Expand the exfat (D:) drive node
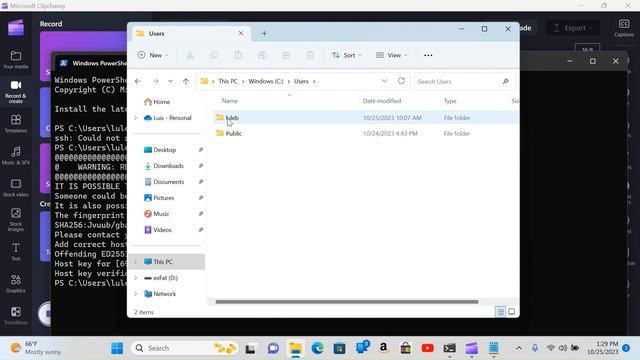This screenshot has width=640, height=360. coord(136,278)
